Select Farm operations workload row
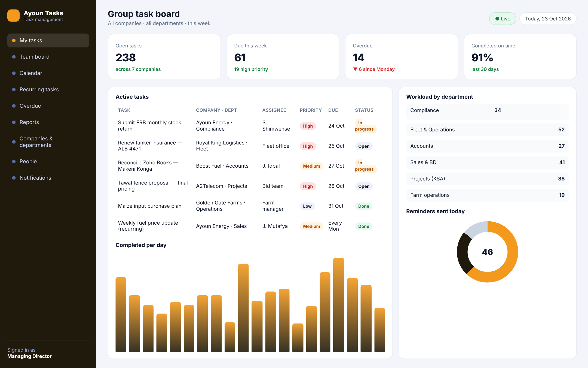The height and width of the screenshot is (368, 588). tap(487, 195)
